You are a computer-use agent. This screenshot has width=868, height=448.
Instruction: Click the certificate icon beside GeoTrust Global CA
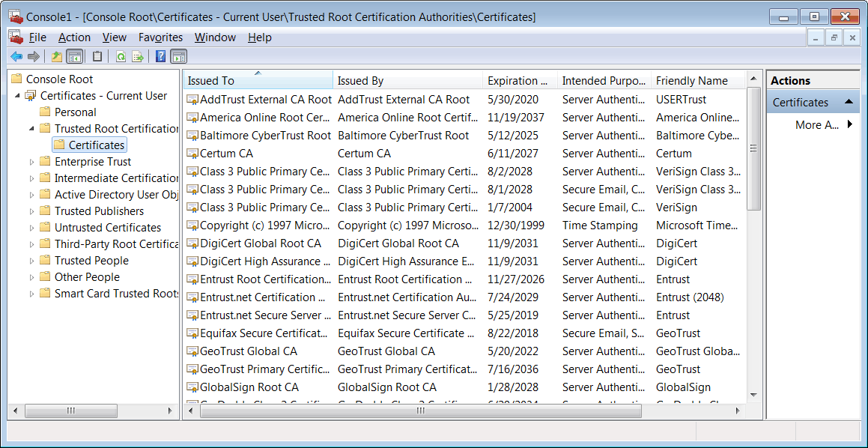pyautogui.click(x=192, y=351)
